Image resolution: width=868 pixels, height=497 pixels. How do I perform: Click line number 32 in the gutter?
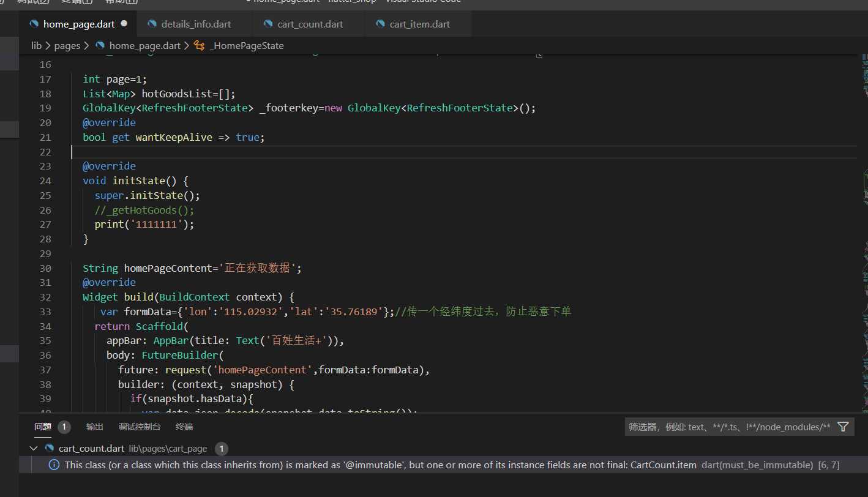45,297
